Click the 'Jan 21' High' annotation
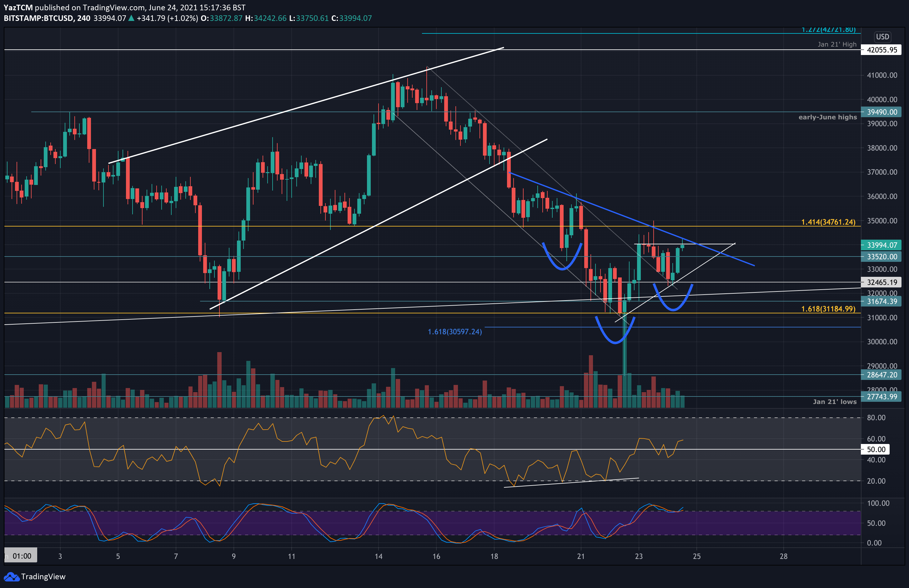 click(x=837, y=44)
